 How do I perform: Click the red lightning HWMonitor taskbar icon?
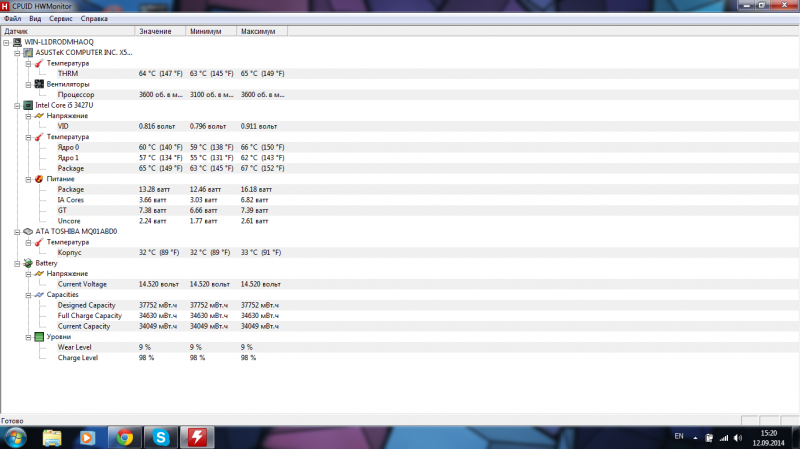pyautogui.click(x=197, y=438)
